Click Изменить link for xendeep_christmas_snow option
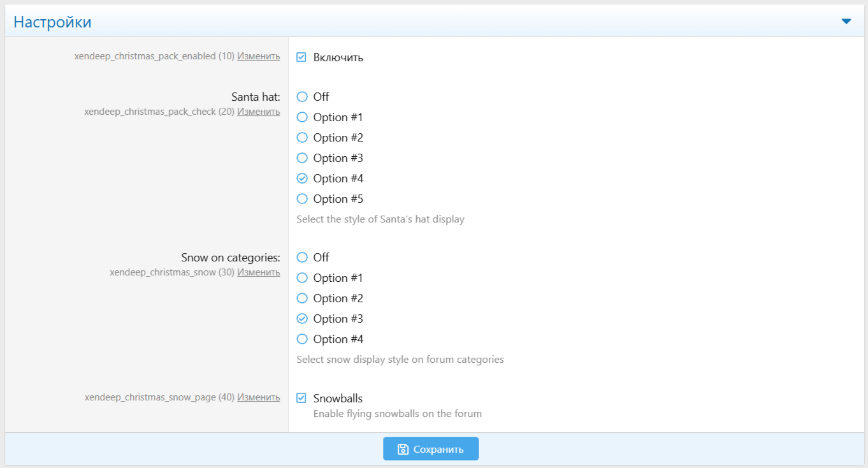Screen dimensions: 868x468 tap(258, 272)
